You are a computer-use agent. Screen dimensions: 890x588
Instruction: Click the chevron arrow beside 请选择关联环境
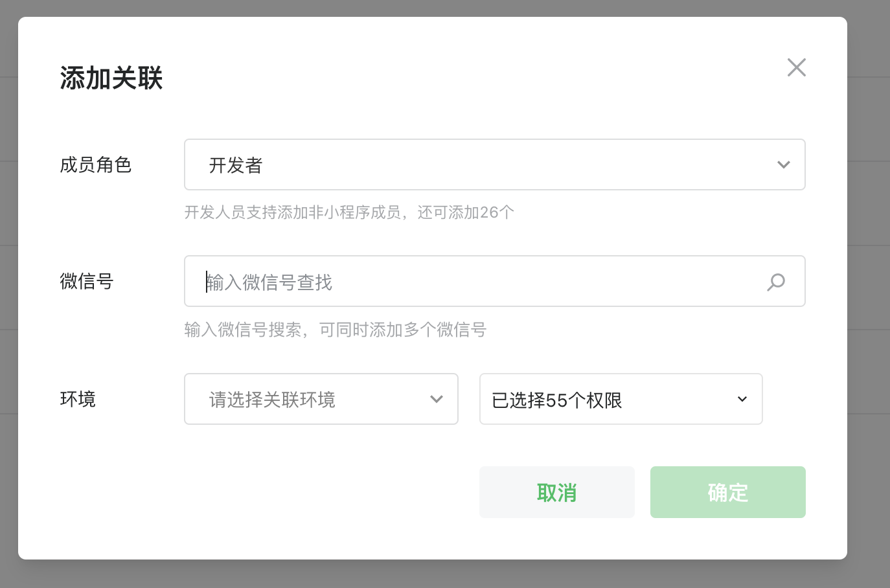pos(436,400)
